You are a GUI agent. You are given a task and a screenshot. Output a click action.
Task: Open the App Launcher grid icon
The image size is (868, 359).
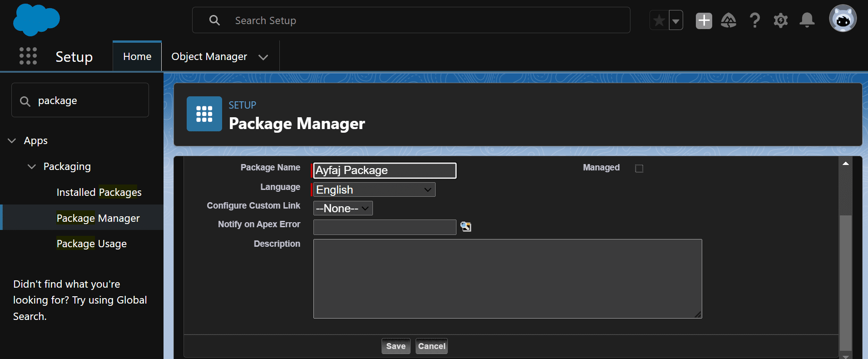[x=28, y=56]
